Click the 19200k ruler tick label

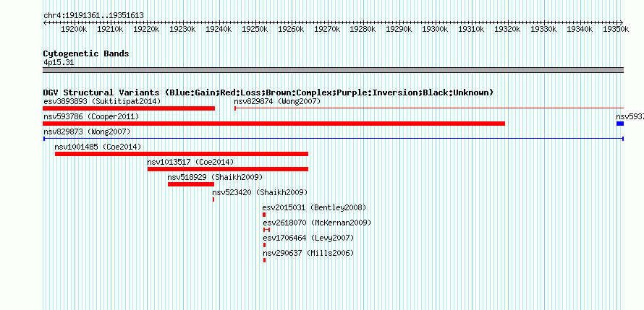(x=75, y=29)
